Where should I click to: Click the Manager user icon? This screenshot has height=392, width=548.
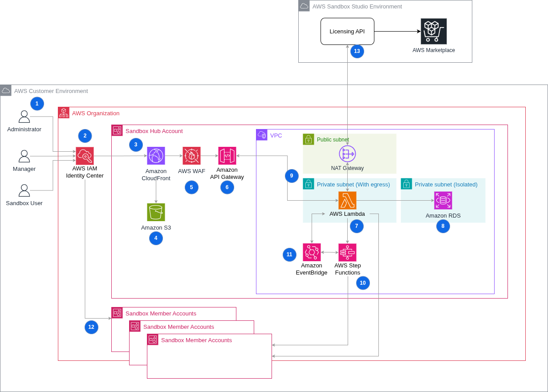point(24,157)
